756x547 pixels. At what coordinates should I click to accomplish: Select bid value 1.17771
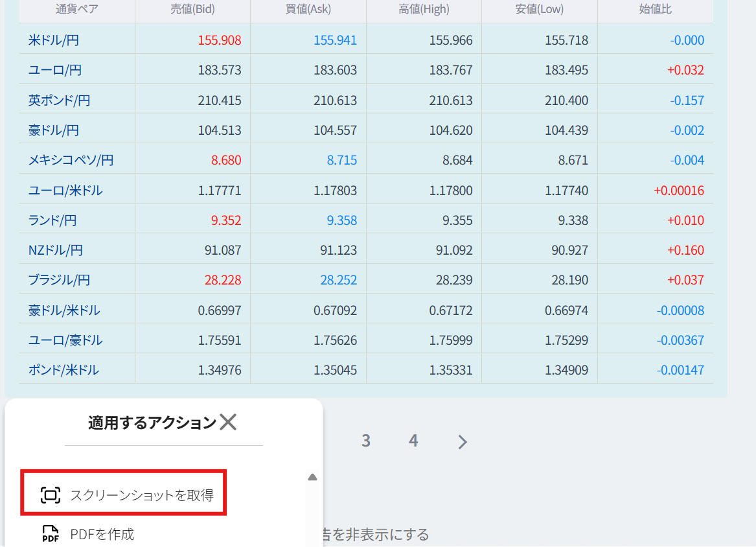220,191
